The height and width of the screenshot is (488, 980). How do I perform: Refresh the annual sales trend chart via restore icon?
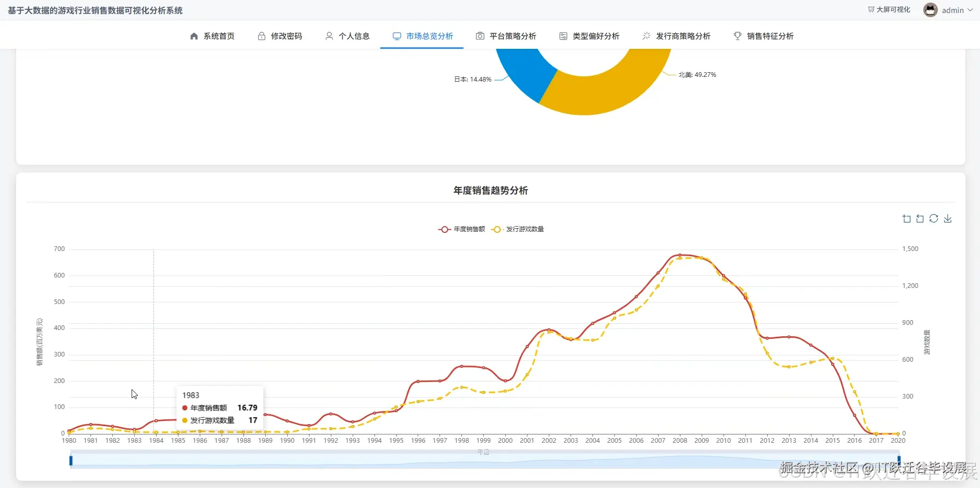[934, 218]
